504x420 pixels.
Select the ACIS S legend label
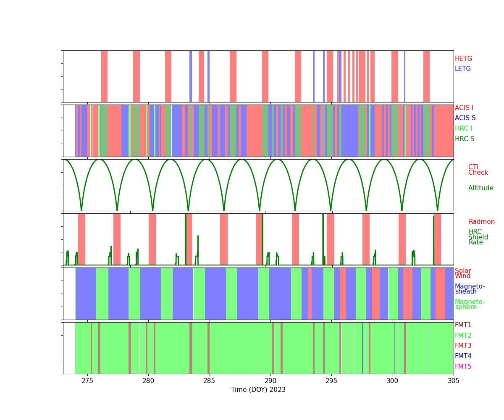pos(465,118)
